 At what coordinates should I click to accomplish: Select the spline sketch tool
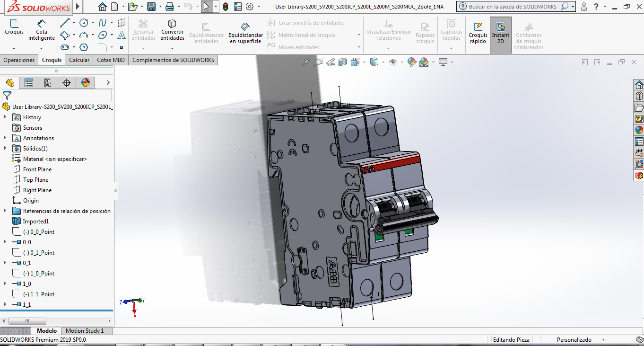[102, 23]
